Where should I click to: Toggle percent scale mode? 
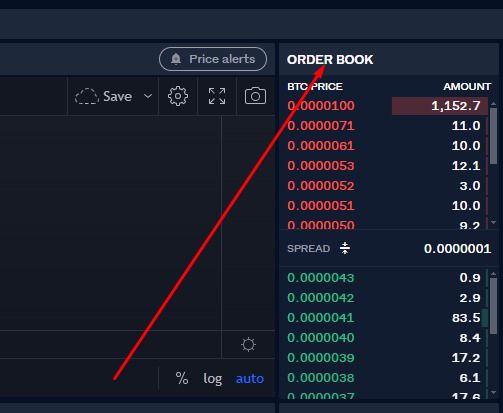coord(182,378)
